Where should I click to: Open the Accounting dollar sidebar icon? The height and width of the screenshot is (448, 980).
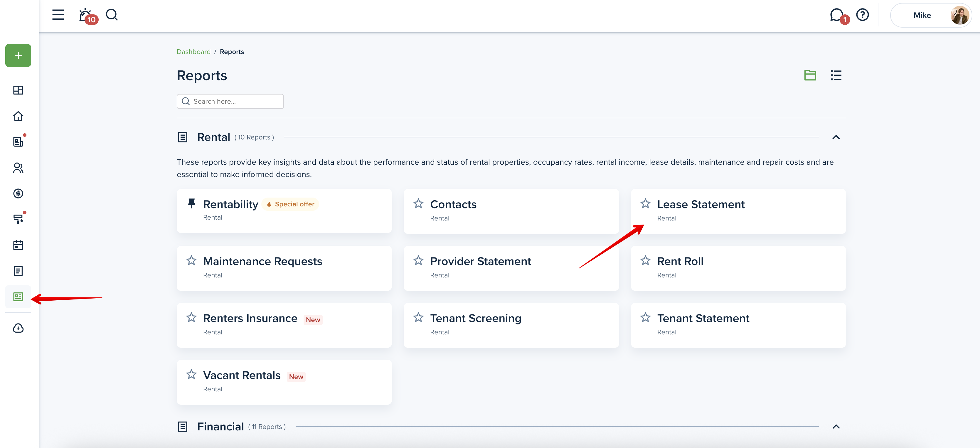pos(18,193)
